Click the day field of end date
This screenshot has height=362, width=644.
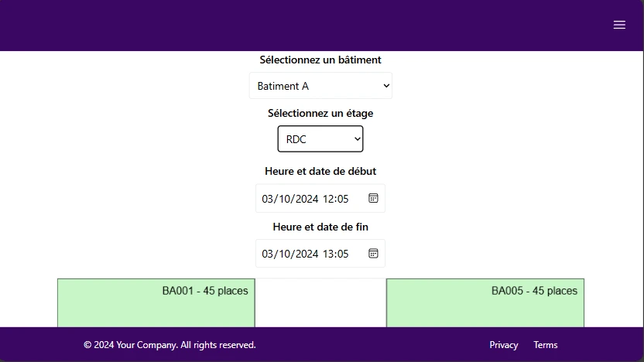268,254
